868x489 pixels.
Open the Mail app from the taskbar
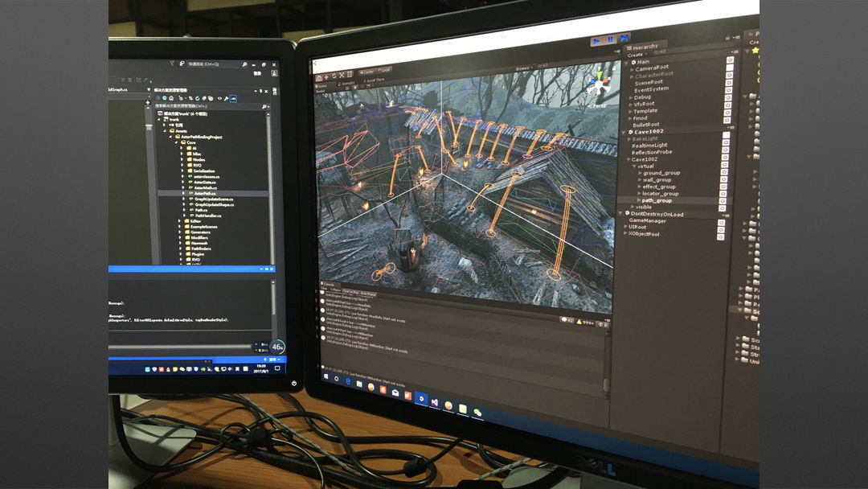pos(395,392)
